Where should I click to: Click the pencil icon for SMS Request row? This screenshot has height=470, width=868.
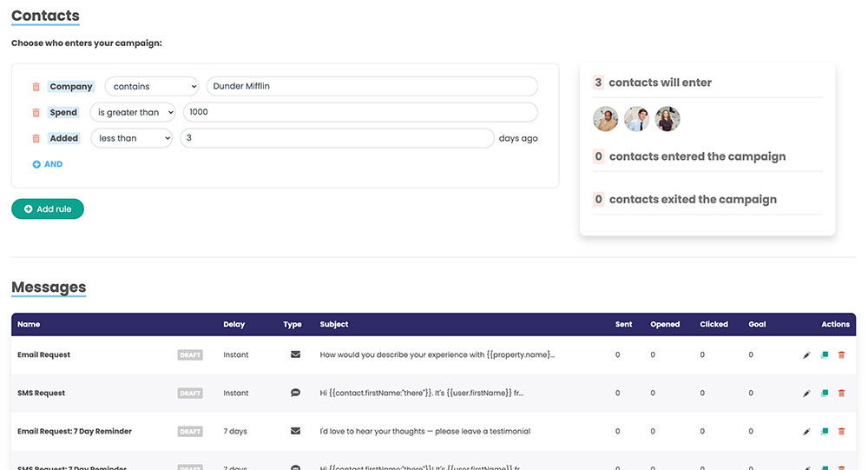pyautogui.click(x=806, y=393)
